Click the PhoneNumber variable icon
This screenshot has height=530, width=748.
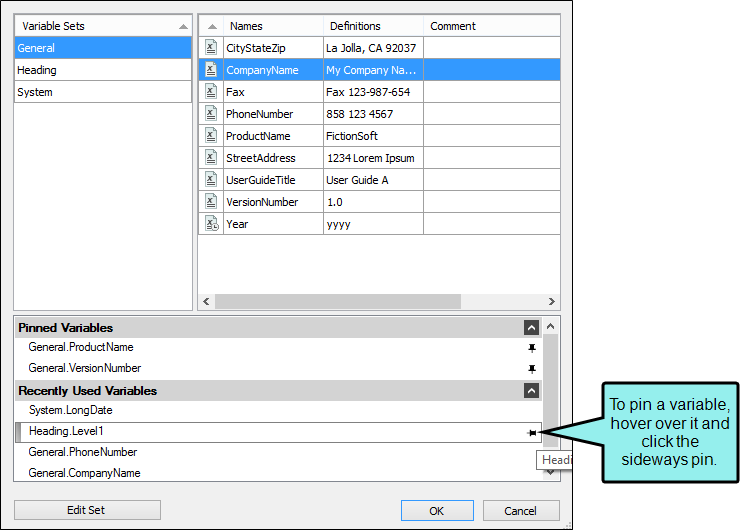tap(211, 114)
